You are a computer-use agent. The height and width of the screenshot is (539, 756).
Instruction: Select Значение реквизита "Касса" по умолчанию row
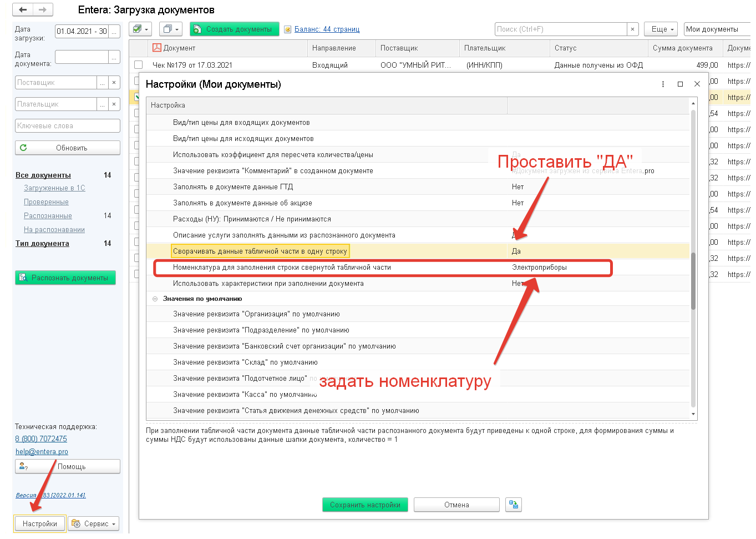point(418,395)
